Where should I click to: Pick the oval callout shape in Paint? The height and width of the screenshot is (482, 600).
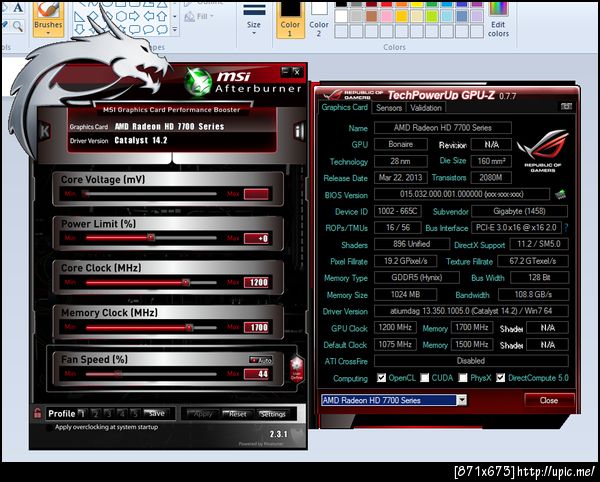[x=148, y=29]
